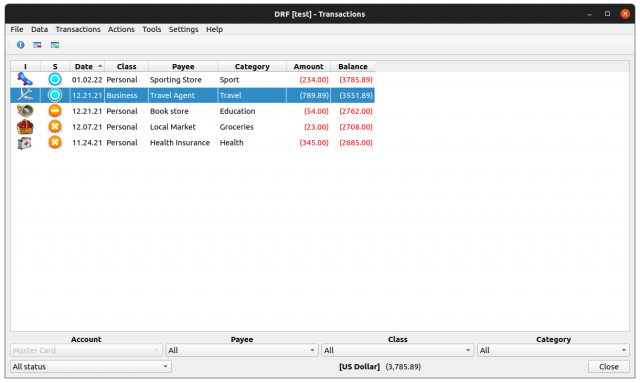This screenshot has height=383, width=640.
Task: Open the Help menu
Action: (214, 29)
